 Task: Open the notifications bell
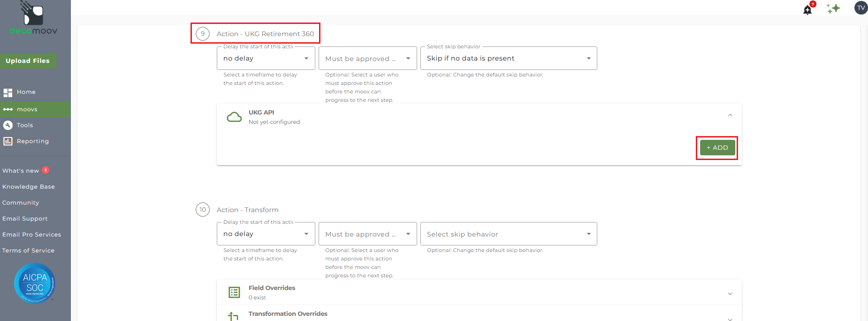[807, 10]
